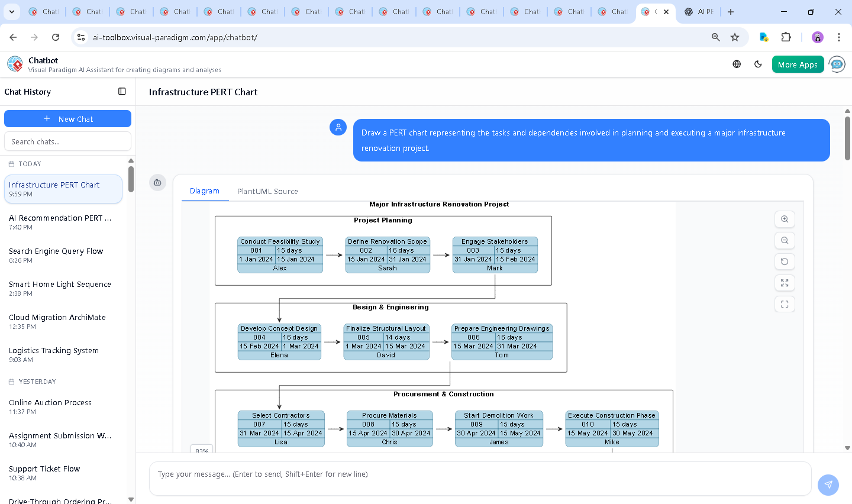Reset the diagram view rotation icon
The height and width of the screenshot is (504, 852).
pyautogui.click(x=785, y=262)
